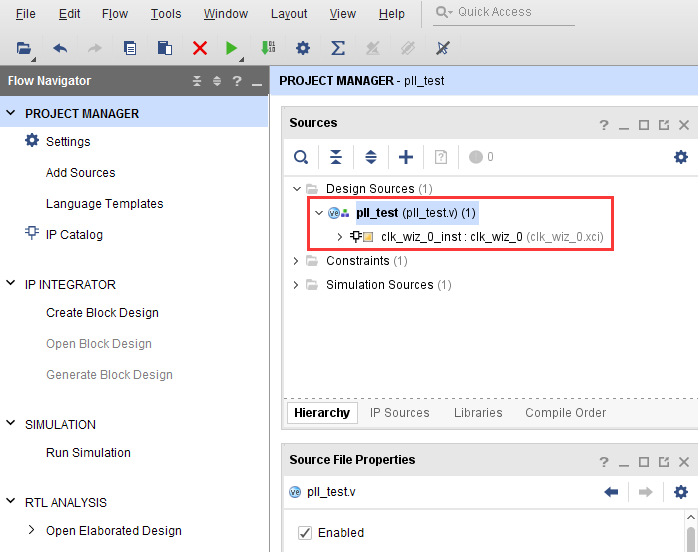
Task: Click the search icon in Sources panel
Action: [301, 157]
